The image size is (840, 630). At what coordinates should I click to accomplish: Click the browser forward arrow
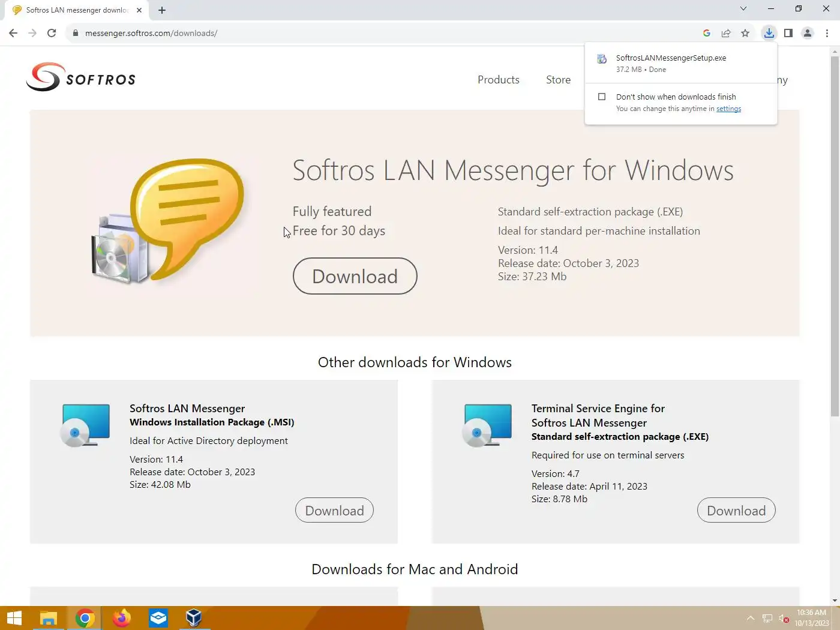pyautogui.click(x=32, y=33)
